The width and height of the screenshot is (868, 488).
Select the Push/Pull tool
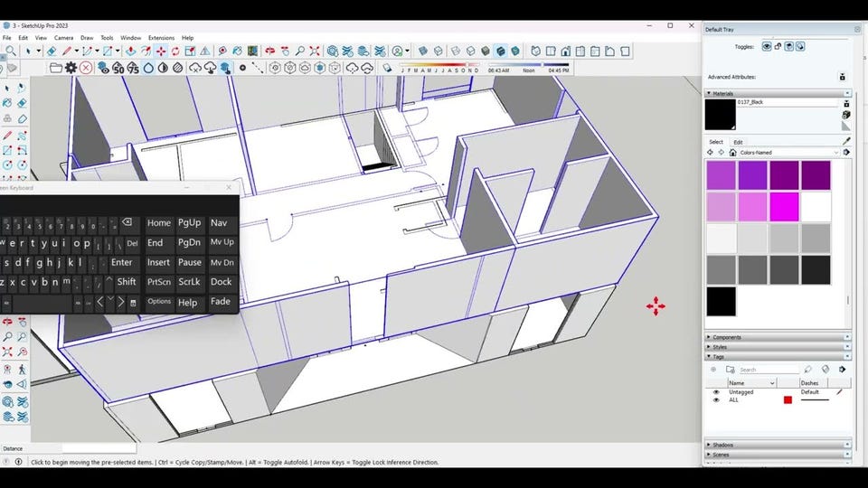[131, 52]
